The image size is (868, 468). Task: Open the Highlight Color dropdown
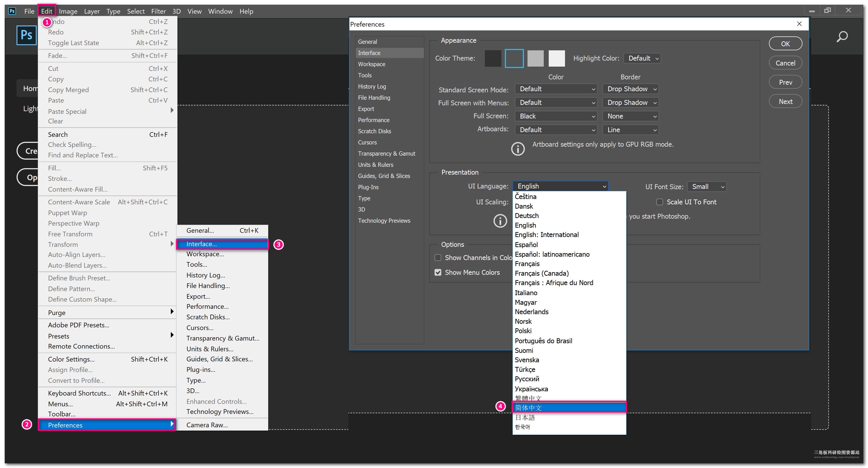click(x=642, y=58)
